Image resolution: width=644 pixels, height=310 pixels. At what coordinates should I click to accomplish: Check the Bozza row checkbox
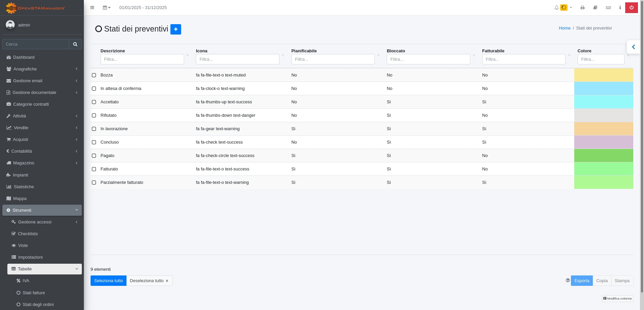click(x=94, y=75)
